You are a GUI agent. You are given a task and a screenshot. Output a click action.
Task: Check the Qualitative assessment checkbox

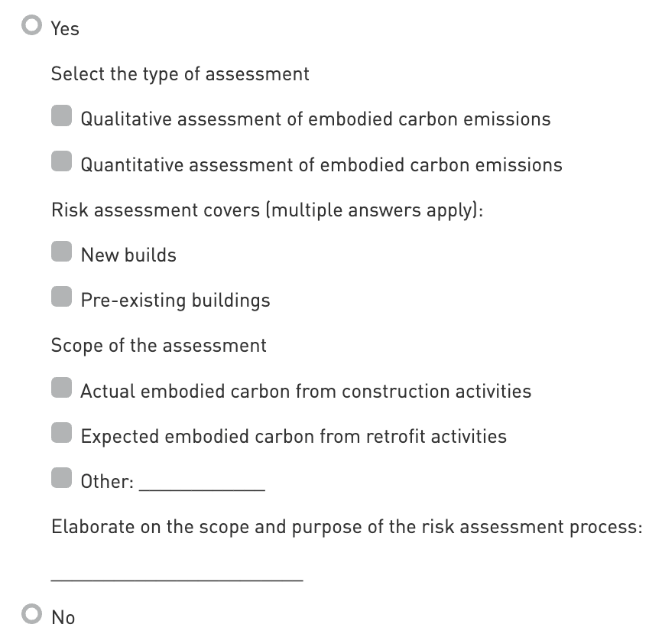(61, 117)
